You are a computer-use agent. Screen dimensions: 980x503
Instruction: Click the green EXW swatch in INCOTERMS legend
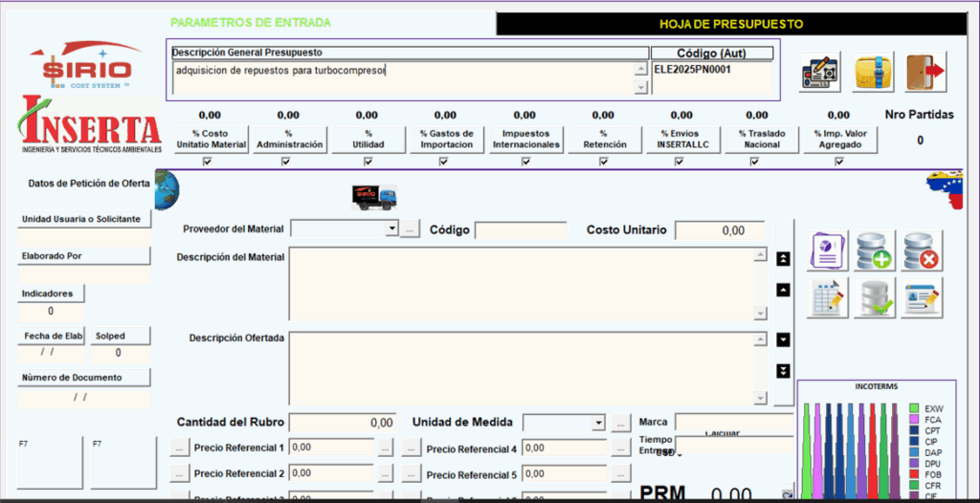click(x=914, y=408)
